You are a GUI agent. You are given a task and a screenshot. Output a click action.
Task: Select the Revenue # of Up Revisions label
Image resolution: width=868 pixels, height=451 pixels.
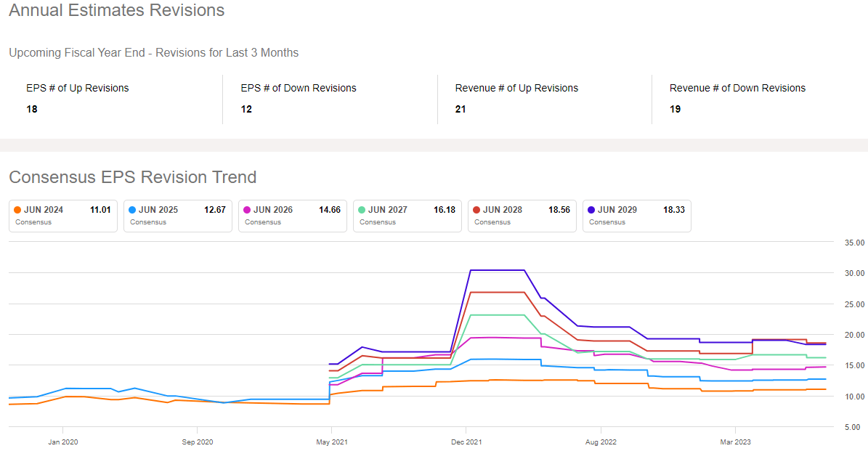coord(516,88)
